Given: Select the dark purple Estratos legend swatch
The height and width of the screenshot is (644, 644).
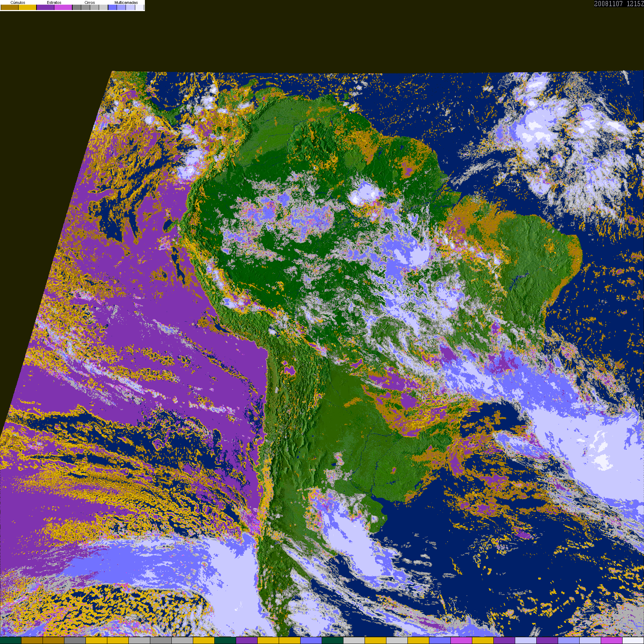Looking at the screenshot, I should click(x=45, y=7).
